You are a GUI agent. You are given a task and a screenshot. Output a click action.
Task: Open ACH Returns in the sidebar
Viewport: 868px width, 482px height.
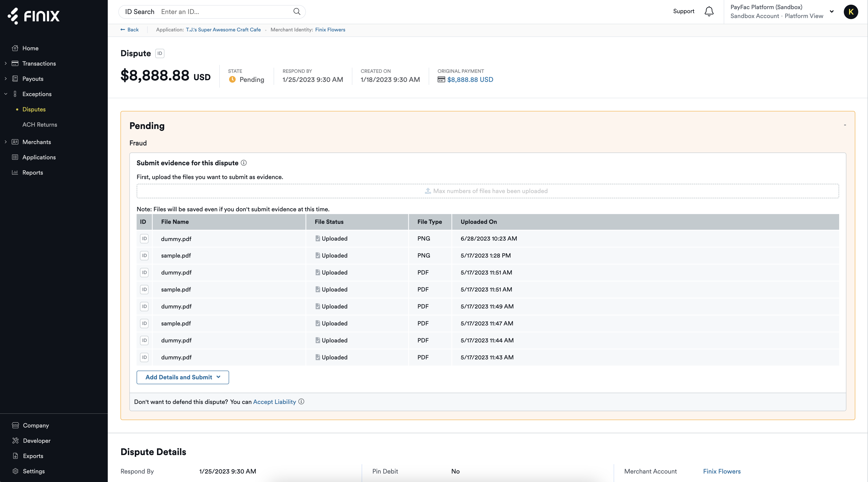coord(40,124)
